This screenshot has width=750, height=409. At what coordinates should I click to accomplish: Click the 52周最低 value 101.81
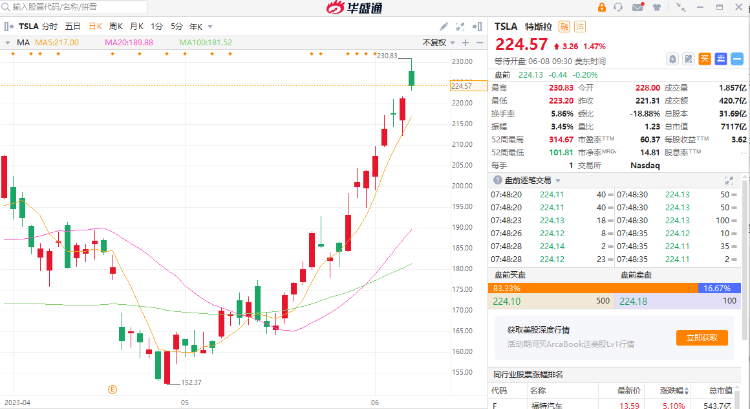(x=561, y=152)
